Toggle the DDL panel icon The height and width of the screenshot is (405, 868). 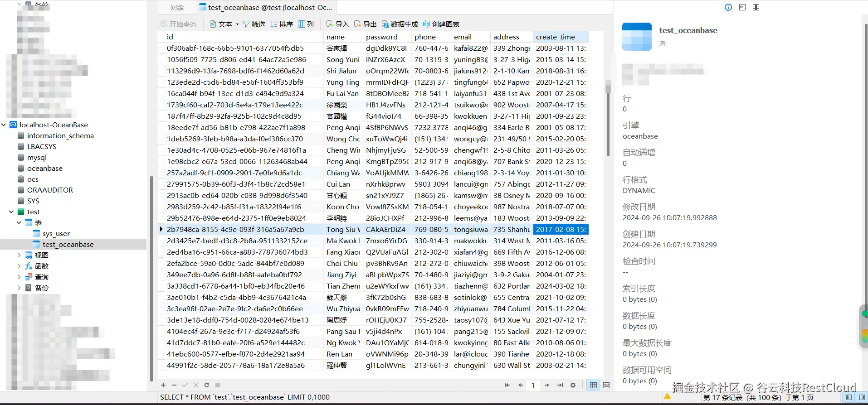(742, 7)
